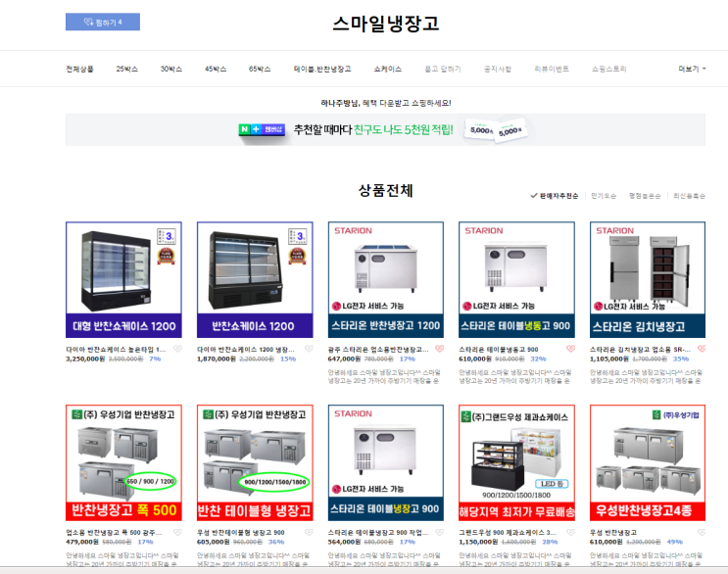
Task: Open 스타리온 김치냉장고 product image
Action: coord(648,280)
